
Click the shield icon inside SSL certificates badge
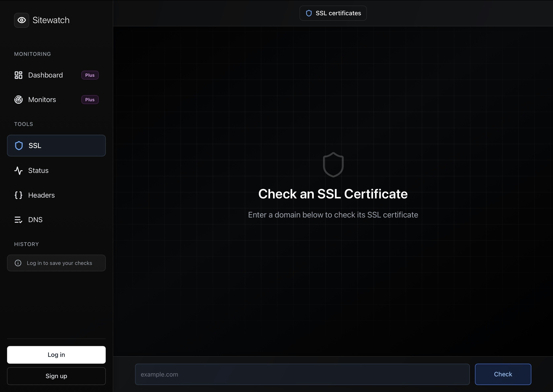[x=309, y=13]
